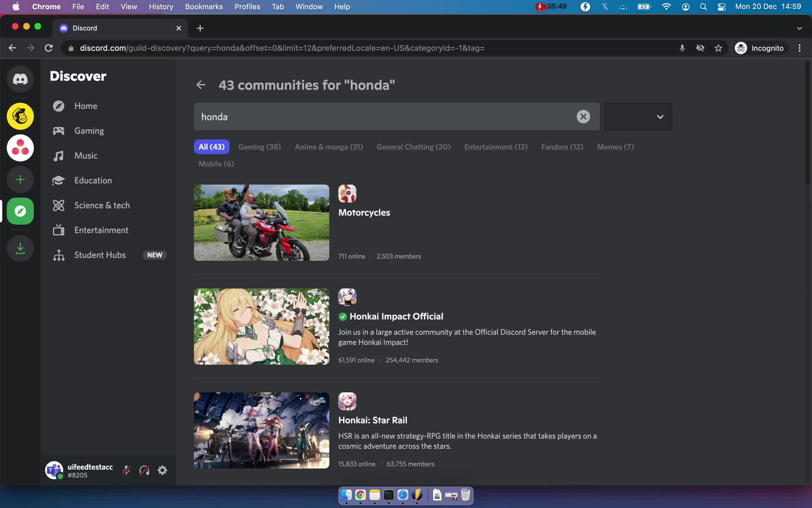This screenshot has width=812, height=508.
Task: Open Home in Discover sidebar
Action: [x=109, y=106]
